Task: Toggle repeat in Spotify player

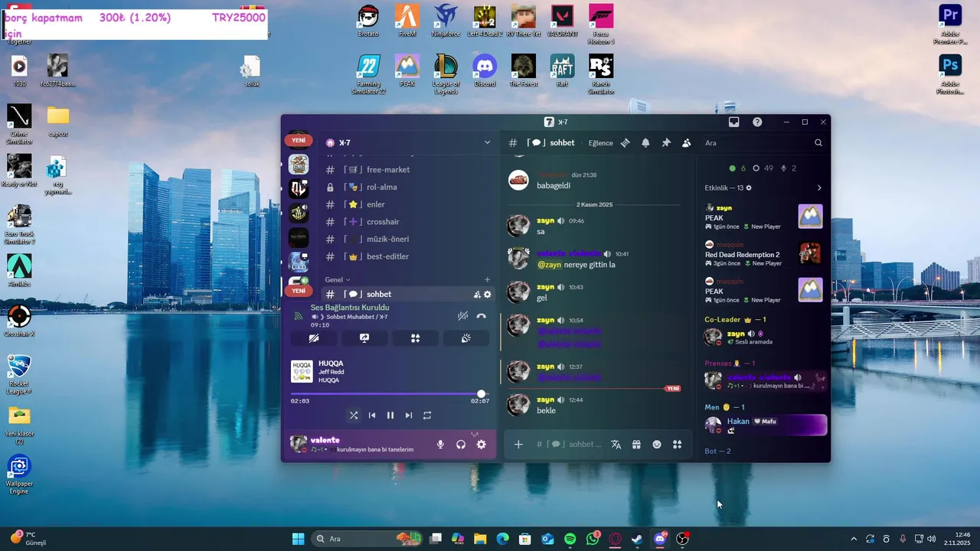Action: pos(427,416)
